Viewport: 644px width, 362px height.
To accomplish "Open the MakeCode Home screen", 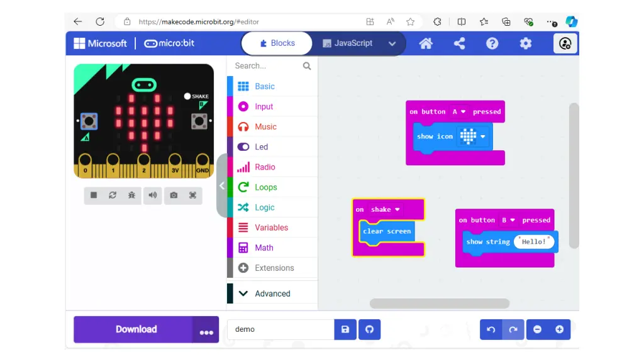I will coord(426,43).
